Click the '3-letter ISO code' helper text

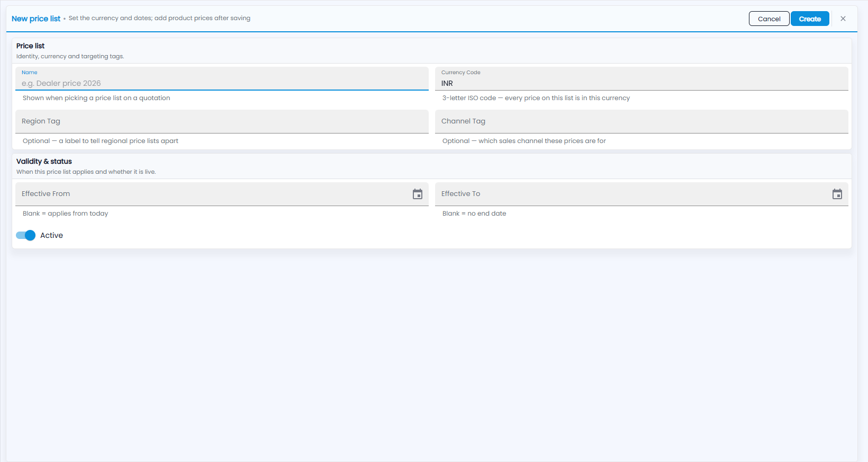pos(536,98)
